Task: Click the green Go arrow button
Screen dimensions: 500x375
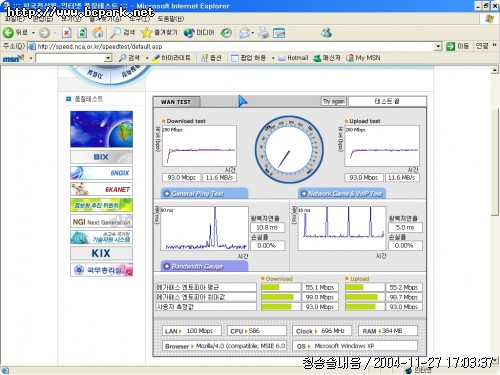Action: tap(450, 46)
